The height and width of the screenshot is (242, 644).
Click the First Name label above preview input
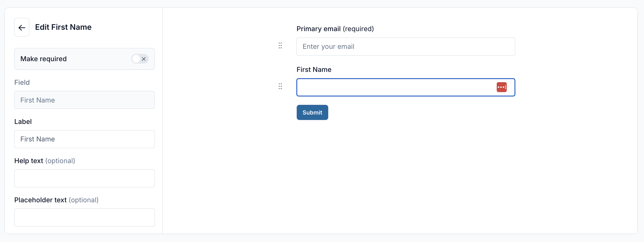click(x=314, y=69)
